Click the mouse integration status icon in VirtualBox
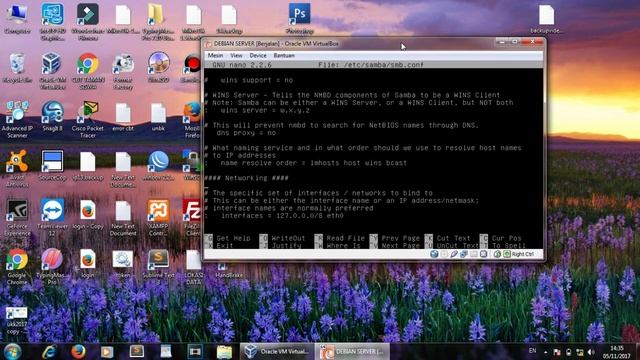This screenshot has height=360, width=640. point(497,254)
